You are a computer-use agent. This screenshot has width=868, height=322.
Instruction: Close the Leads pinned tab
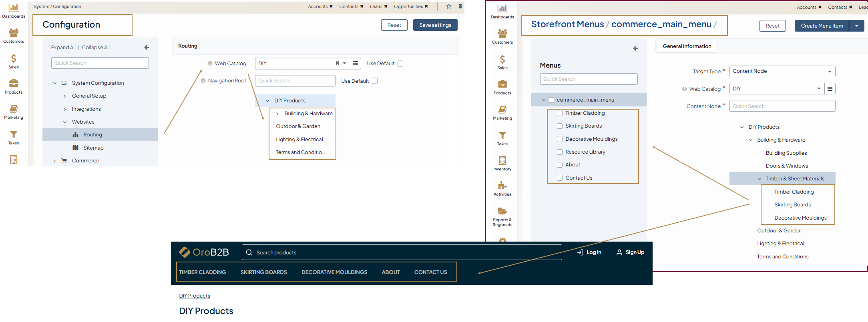(386, 6)
